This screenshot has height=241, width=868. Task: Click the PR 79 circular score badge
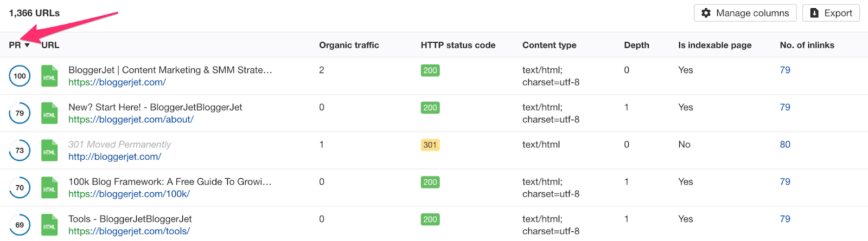[x=20, y=114]
